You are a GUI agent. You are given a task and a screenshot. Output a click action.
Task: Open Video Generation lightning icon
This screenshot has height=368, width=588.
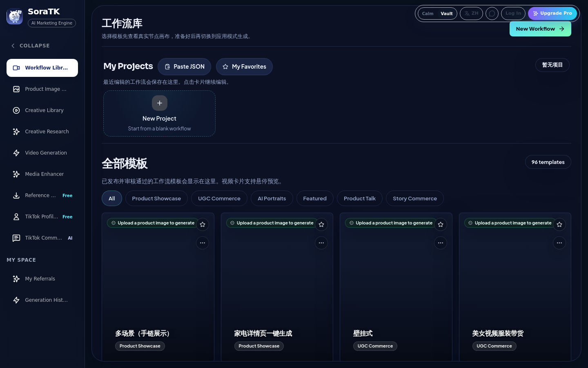click(x=16, y=153)
